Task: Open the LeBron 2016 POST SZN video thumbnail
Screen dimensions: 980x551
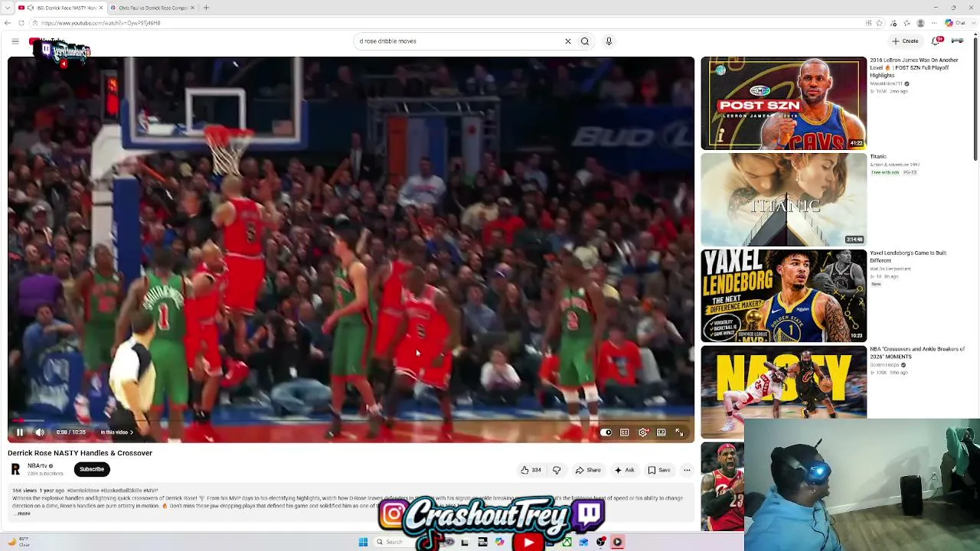Action: [784, 103]
